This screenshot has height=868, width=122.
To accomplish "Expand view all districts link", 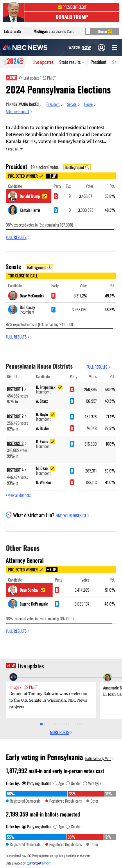I will [18, 495].
